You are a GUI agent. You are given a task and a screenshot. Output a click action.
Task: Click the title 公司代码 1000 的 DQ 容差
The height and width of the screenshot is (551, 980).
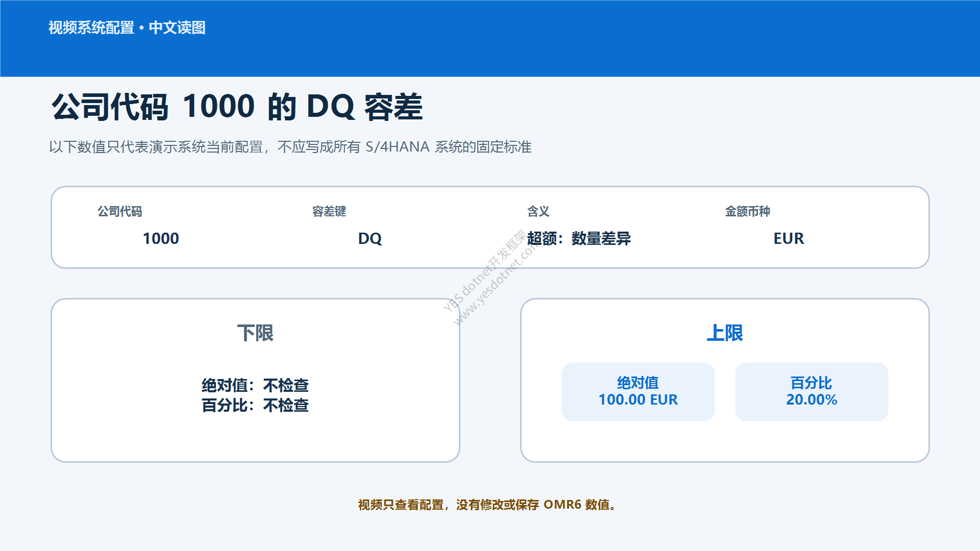(237, 107)
